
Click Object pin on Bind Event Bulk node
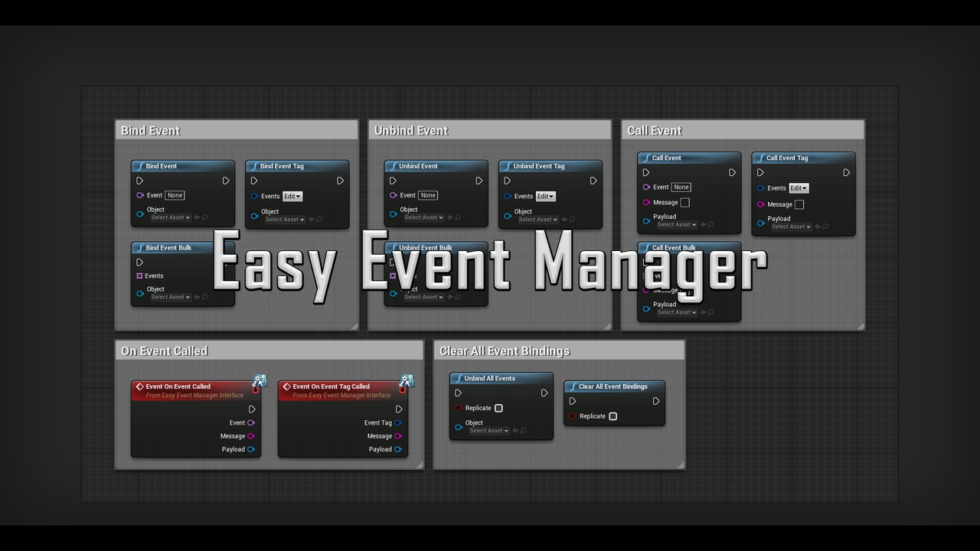140,293
